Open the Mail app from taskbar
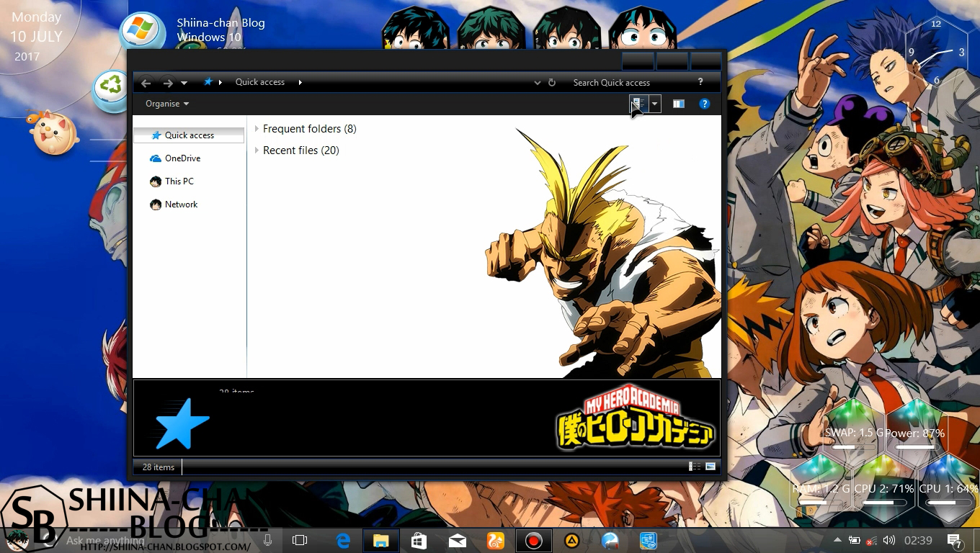The width and height of the screenshot is (980, 553). 457,540
